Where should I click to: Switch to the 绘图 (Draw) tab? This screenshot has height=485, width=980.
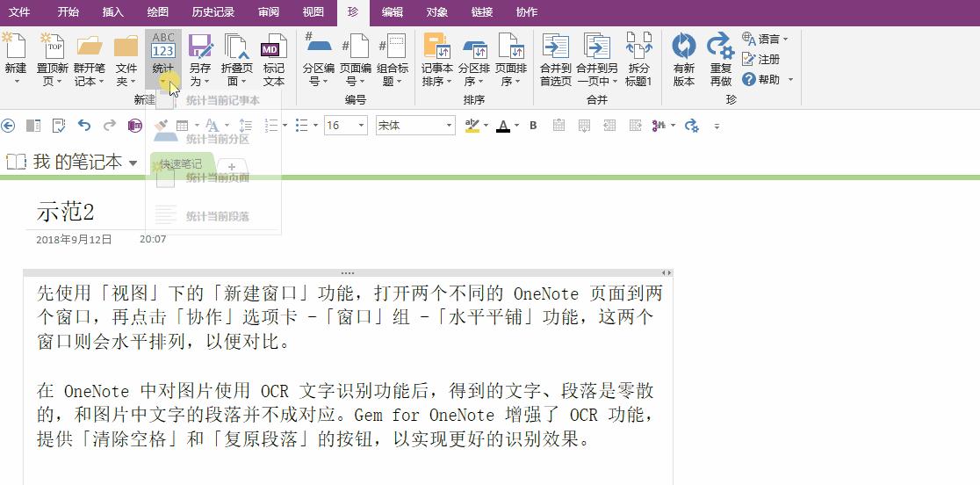click(x=157, y=12)
